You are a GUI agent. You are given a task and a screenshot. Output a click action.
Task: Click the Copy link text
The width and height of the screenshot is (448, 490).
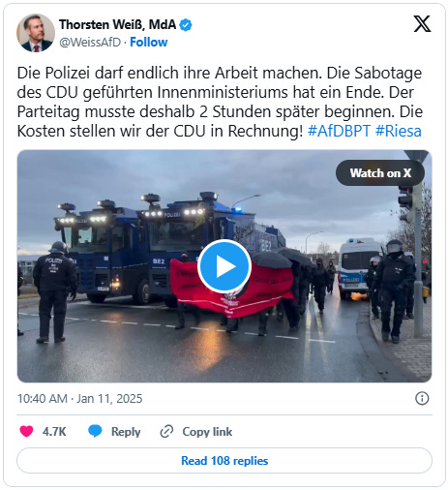(x=207, y=432)
